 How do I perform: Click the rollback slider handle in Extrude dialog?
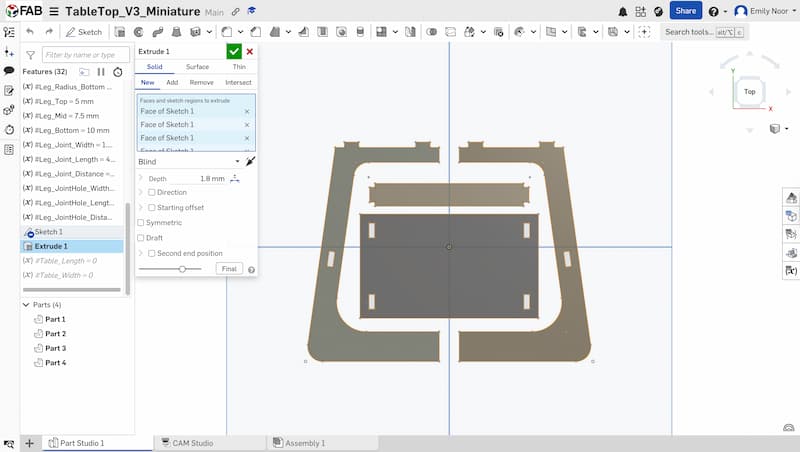182,269
